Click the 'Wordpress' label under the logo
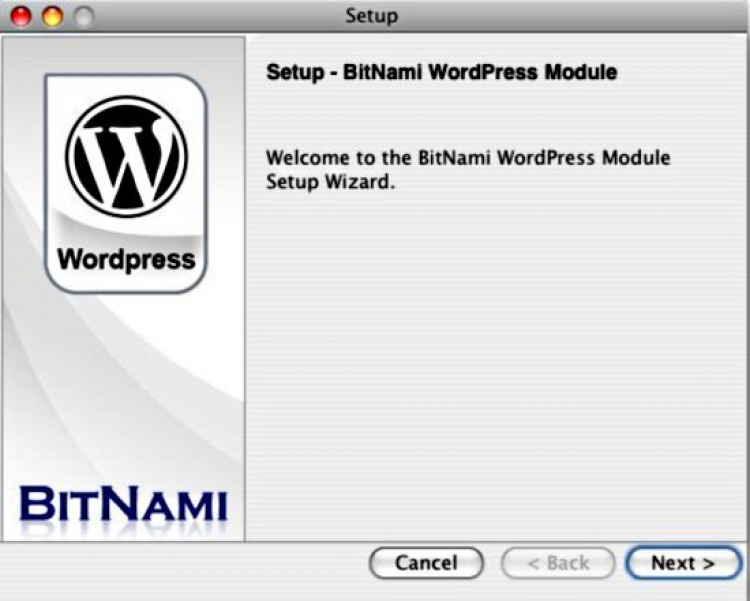750x601 pixels. [126, 260]
